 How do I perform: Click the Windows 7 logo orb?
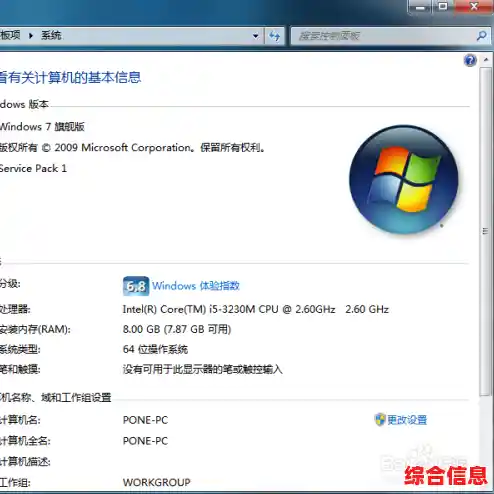pyautogui.click(x=404, y=179)
